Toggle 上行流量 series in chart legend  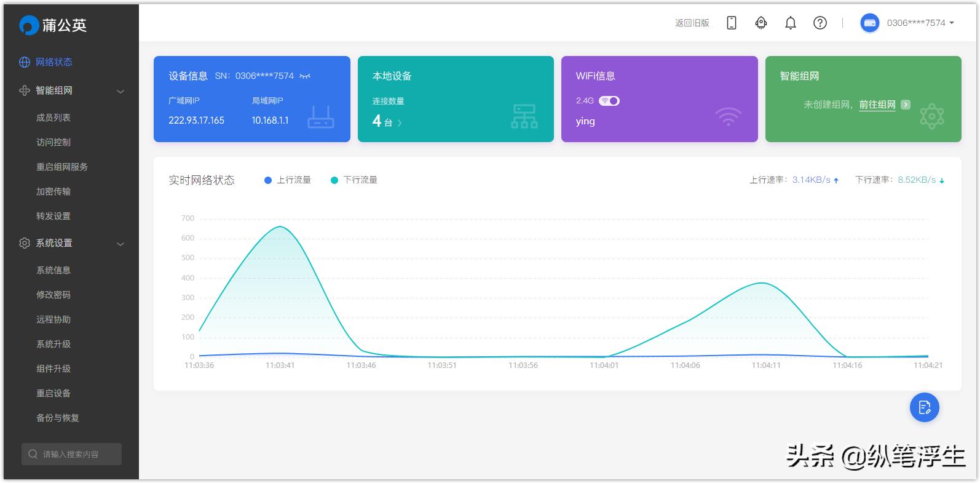[287, 180]
